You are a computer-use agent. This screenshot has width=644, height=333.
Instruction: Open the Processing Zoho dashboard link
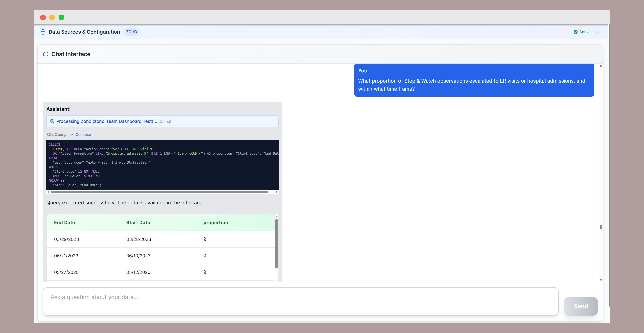106,121
